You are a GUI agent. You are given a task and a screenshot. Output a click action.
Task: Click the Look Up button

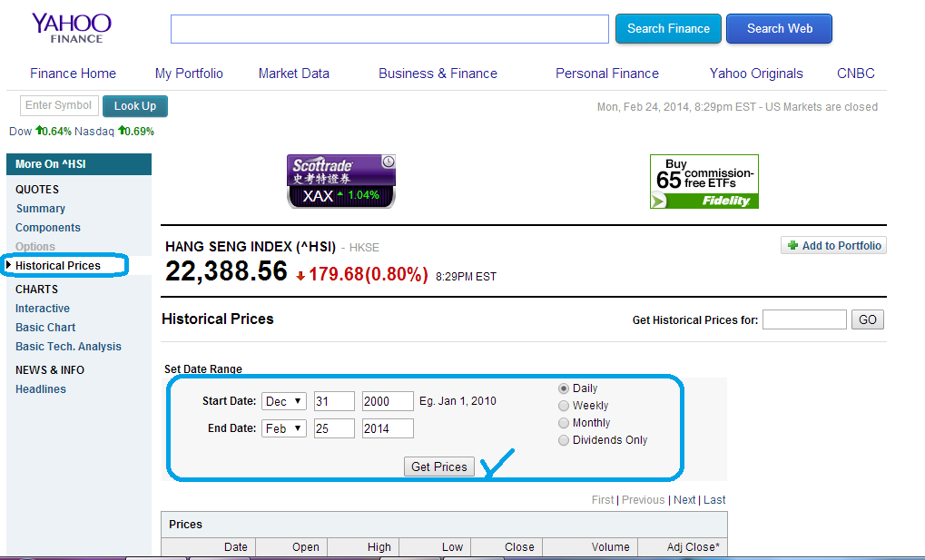coord(135,106)
